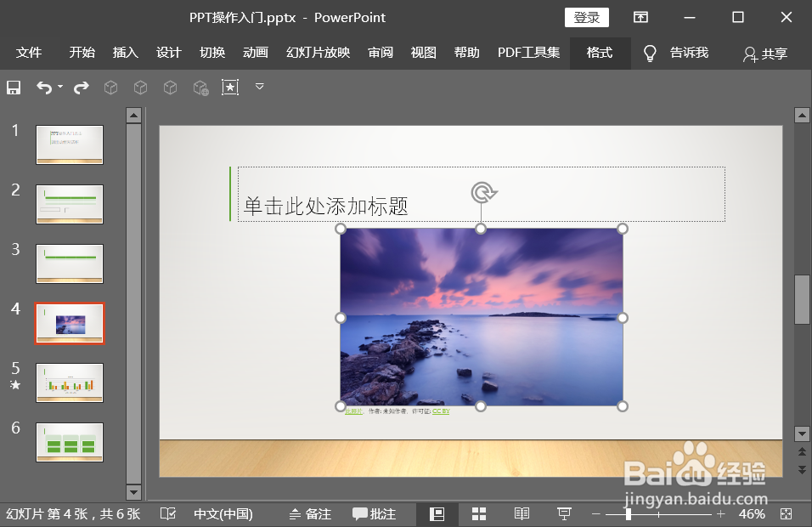Click the reading view icon
Screen dimensions: 812x527
(x=521, y=513)
